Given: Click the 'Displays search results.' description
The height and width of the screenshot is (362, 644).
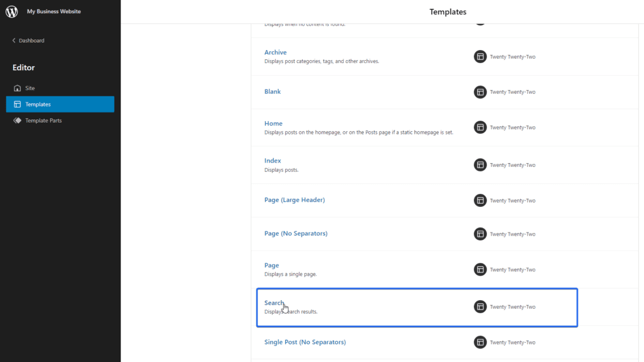Looking at the screenshot, I should (291, 311).
